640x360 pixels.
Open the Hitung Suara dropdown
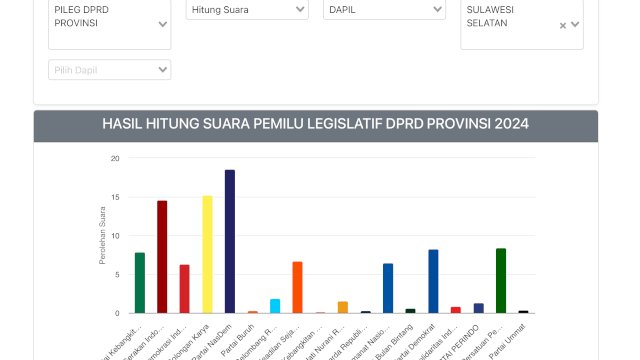pyautogui.click(x=247, y=10)
